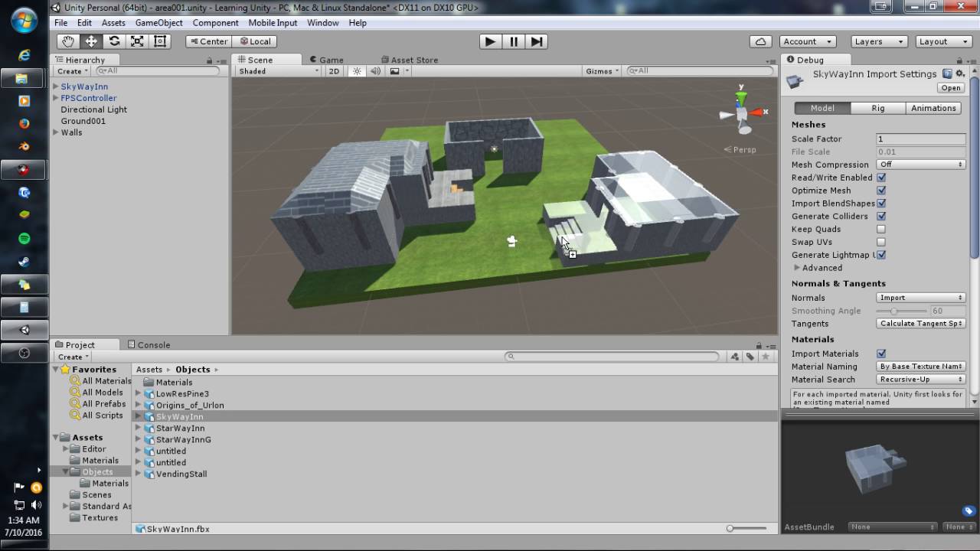Toggle scene lighting sun icon
The height and width of the screenshot is (551, 980).
click(356, 71)
